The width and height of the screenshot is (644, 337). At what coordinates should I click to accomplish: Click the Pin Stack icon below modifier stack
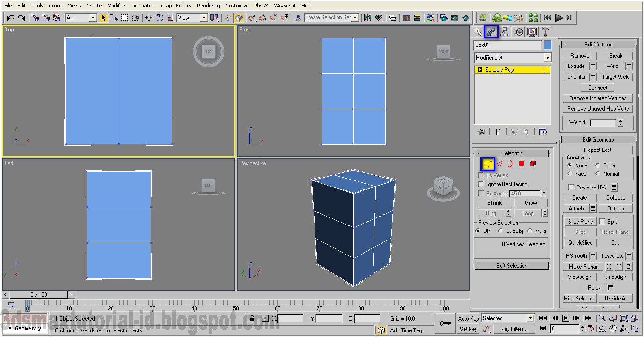point(480,132)
